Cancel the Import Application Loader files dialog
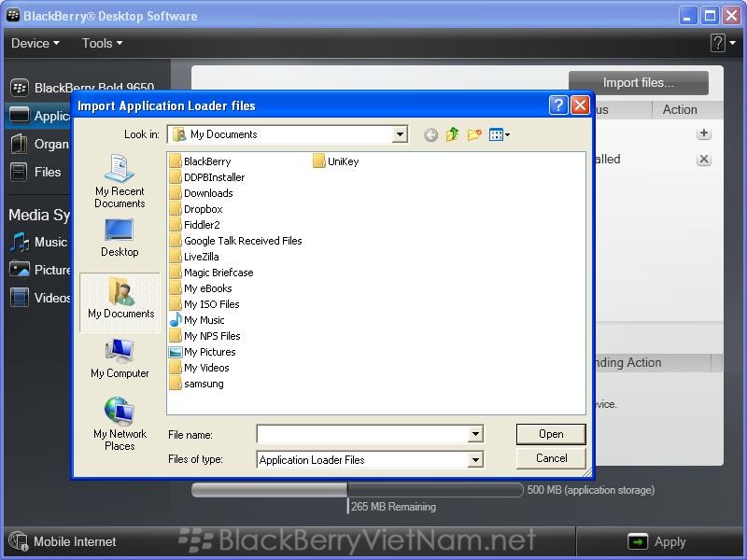The height and width of the screenshot is (560, 747). [551, 458]
